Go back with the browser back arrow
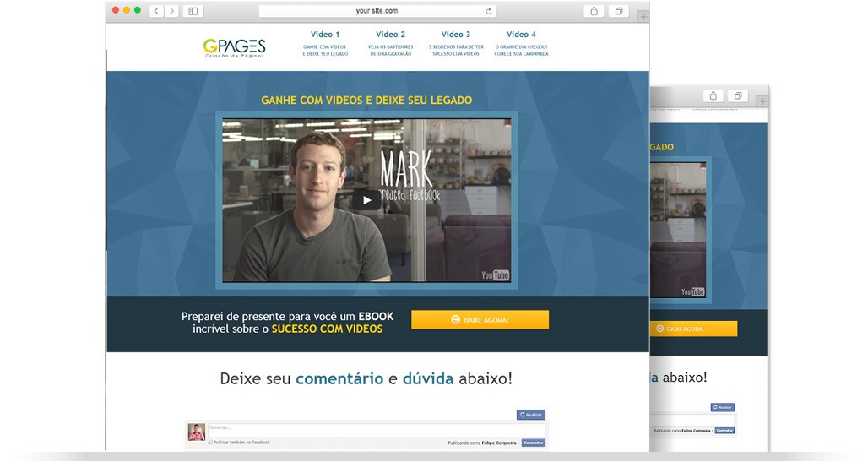Viewport: 868px width, 462px height. pyautogui.click(x=157, y=10)
